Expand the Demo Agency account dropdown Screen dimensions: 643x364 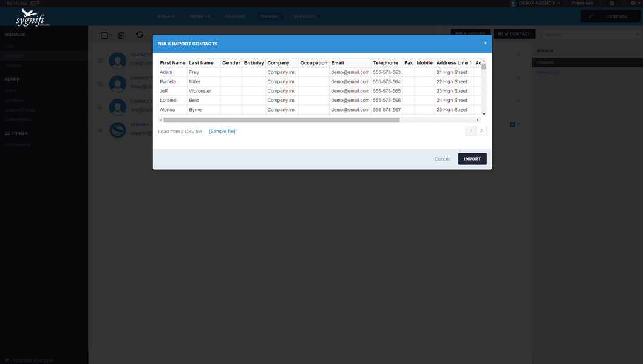[x=536, y=3]
